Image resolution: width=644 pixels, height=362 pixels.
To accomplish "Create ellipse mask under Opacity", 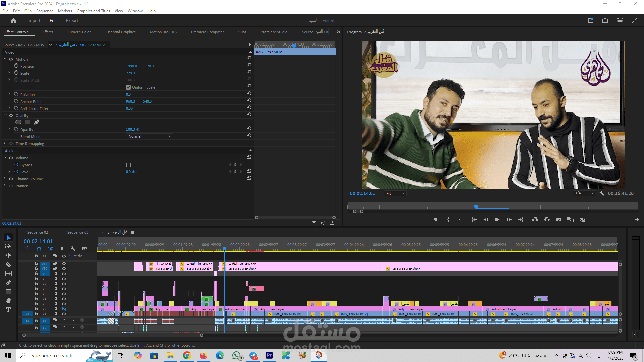I will (18, 122).
